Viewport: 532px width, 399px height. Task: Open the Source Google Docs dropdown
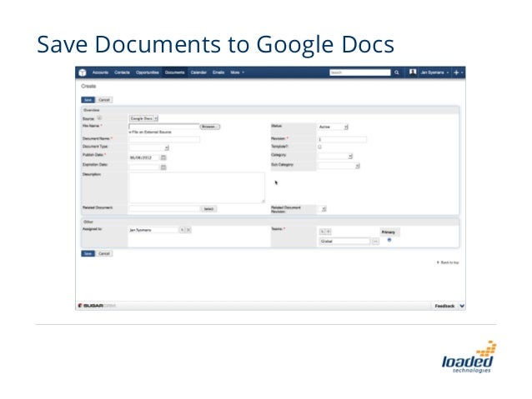point(143,118)
